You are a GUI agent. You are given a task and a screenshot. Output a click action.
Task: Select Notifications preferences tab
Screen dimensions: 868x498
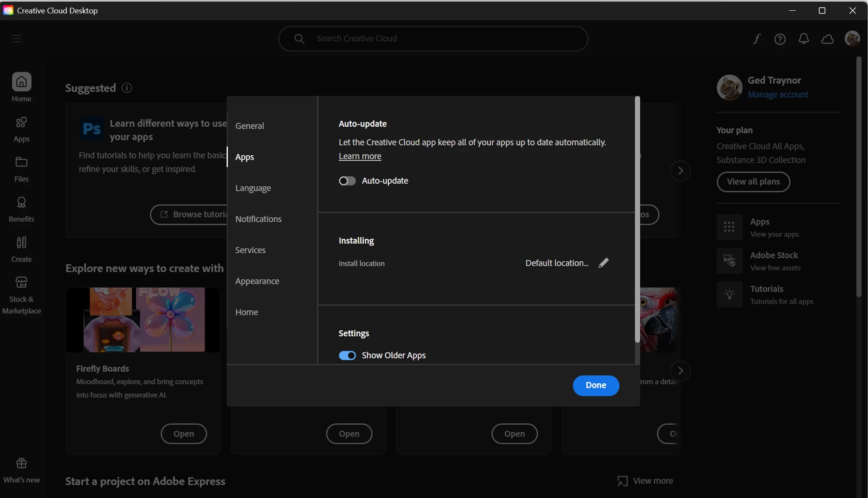point(258,219)
